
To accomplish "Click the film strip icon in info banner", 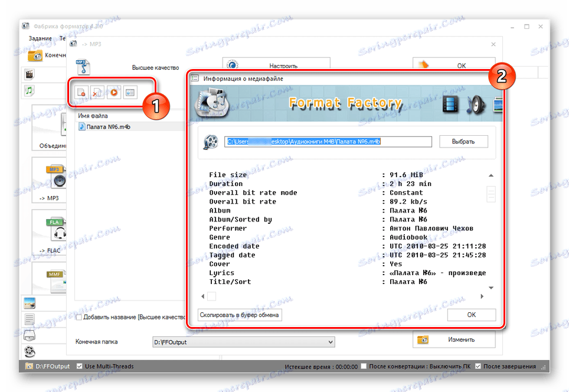I will pyautogui.click(x=450, y=104).
